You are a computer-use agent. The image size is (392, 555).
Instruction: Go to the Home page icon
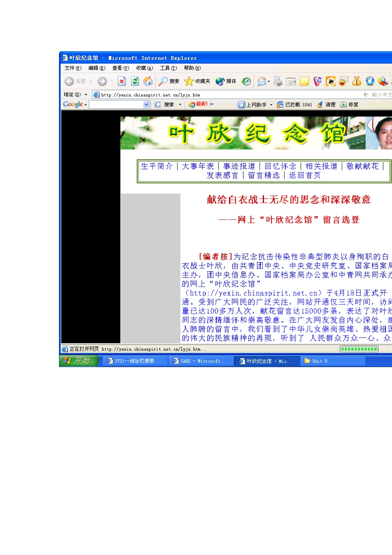coord(148,81)
